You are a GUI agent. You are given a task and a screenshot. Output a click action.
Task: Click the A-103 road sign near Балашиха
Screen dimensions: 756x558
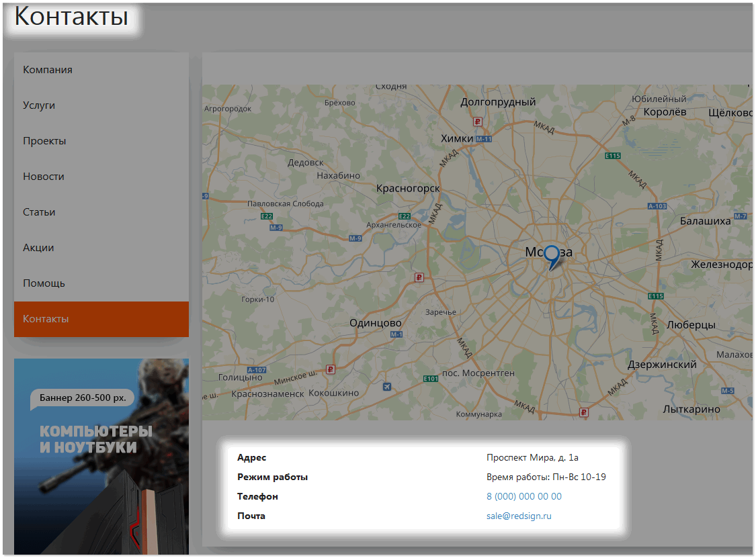(657, 206)
